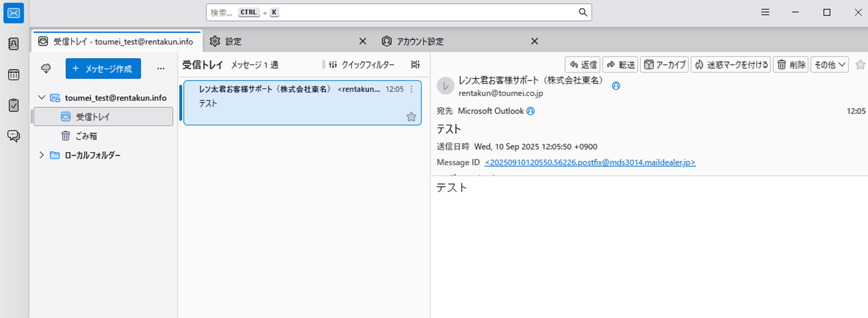Toggle the star on the message list item

[x=411, y=117]
